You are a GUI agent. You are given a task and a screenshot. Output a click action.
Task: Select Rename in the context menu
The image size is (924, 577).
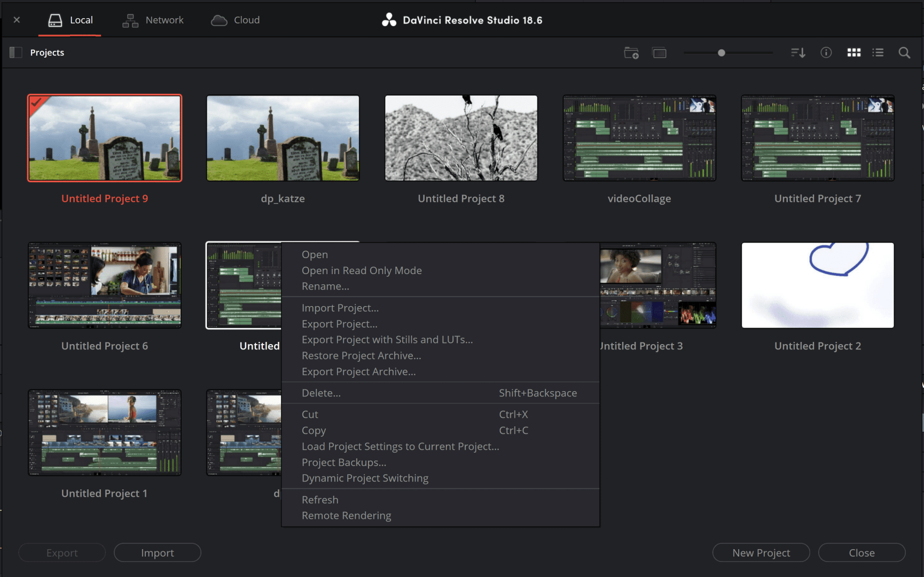point(325,286)
